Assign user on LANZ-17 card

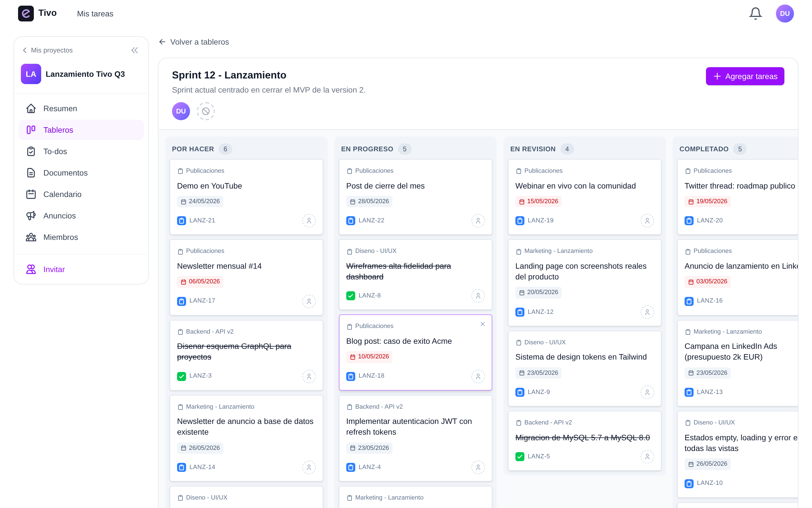tap(309, 301)
